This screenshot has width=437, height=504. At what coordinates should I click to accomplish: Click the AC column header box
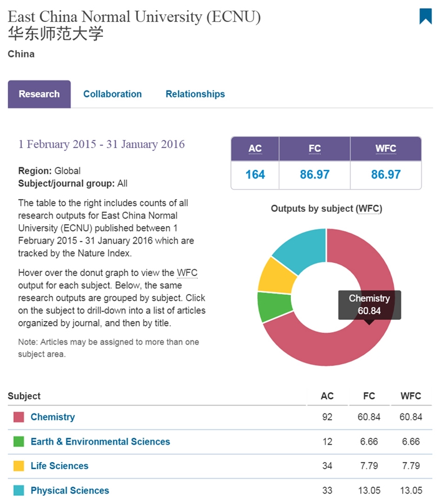coord(255,149)
